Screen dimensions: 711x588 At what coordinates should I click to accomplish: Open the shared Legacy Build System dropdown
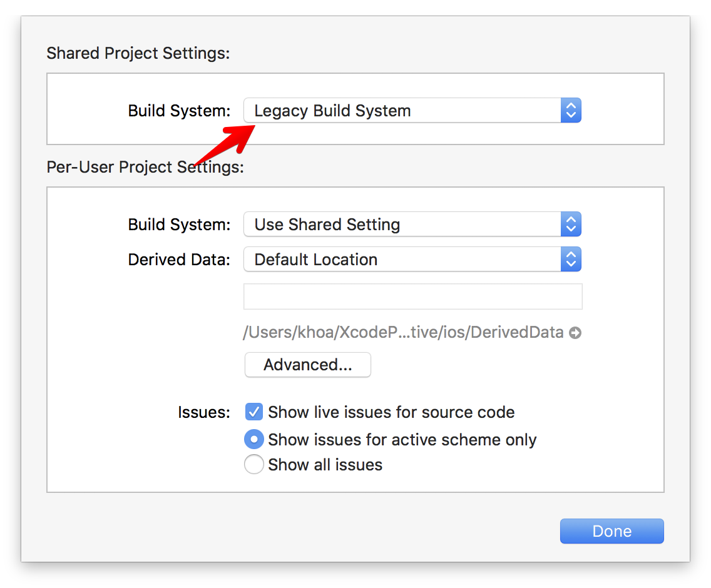pyautogui.click(x=412, y=110)
